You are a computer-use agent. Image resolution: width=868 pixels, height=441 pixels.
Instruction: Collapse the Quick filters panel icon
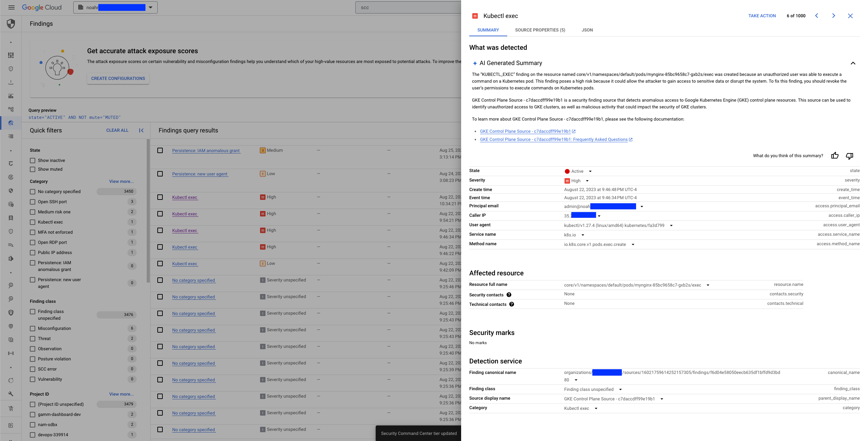pos(141,130)
